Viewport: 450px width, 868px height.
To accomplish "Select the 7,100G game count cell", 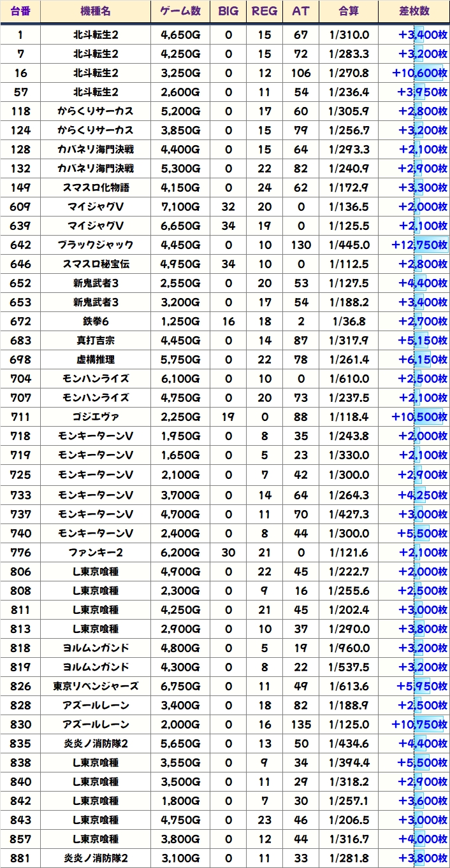I will pos(180,207).
